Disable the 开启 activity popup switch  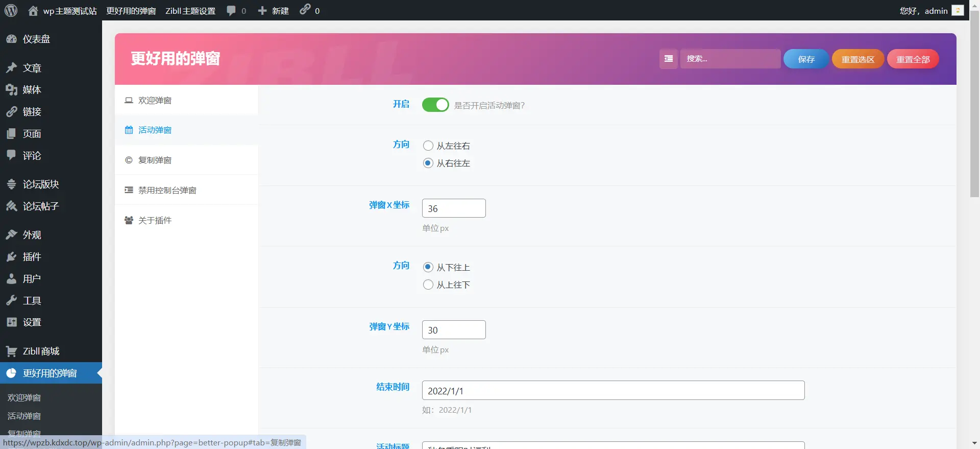point(435,105)
